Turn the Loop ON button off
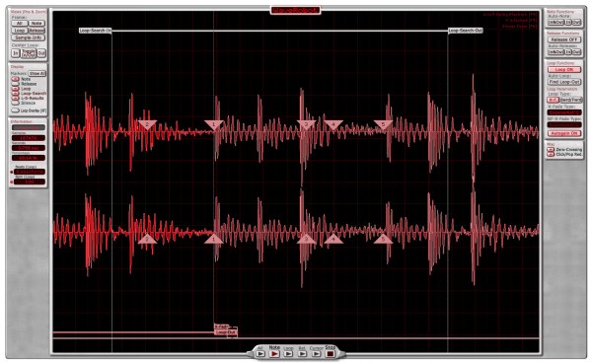 (x=564, y=70)
